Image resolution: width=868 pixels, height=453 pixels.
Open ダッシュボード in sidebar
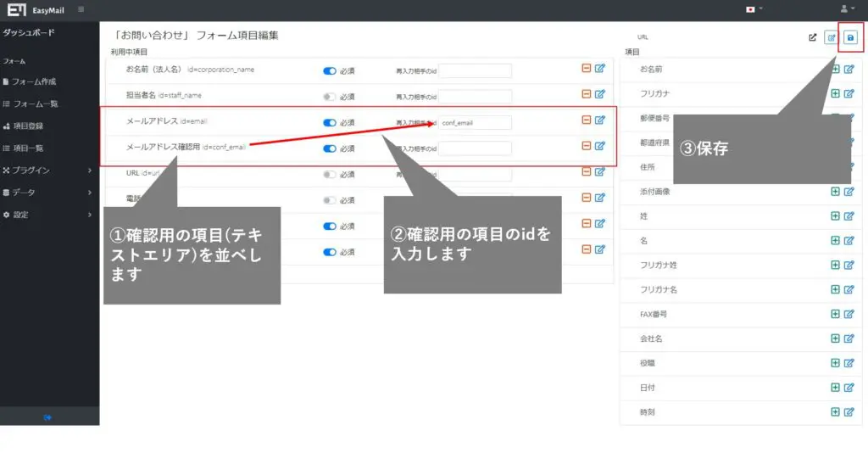[29, 33]
